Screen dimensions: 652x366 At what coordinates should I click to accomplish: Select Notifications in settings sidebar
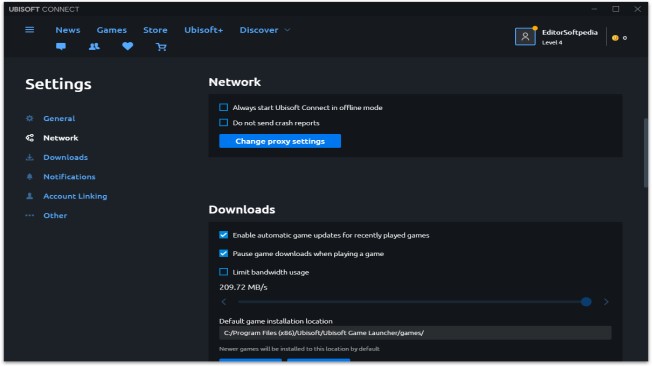pos(69,177)
